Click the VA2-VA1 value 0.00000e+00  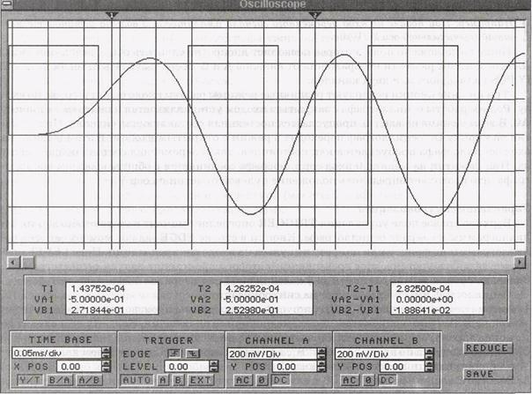click(425, 300)
